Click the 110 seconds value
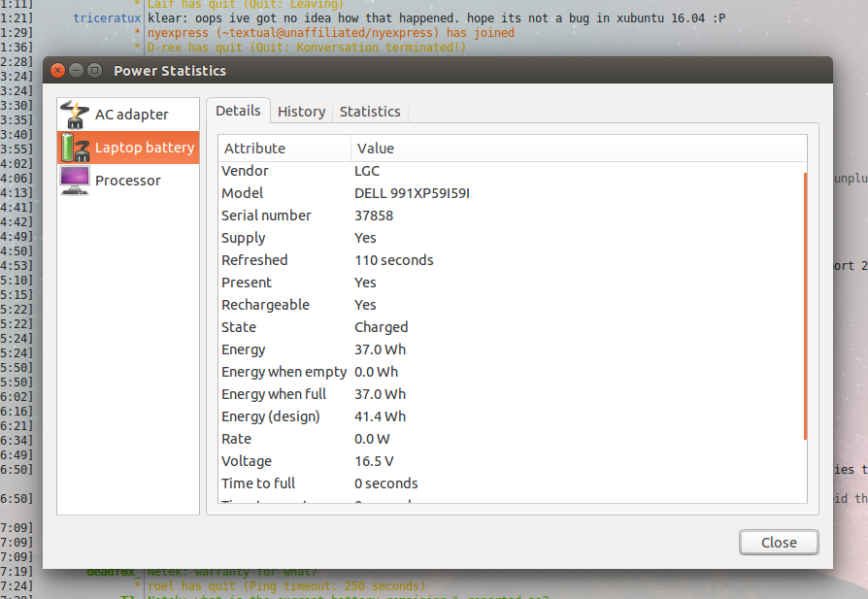This screenshot has width=868, height=599. point(394,260)
